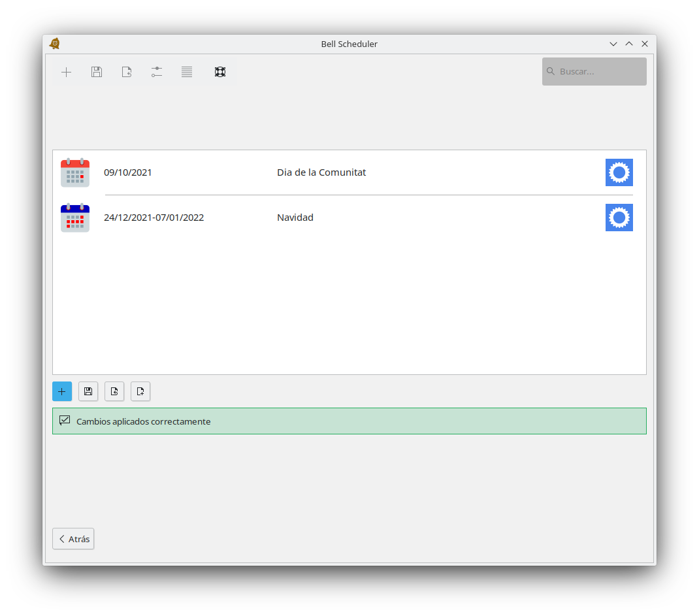Screen dimensions: 699x616
Task: Click the save button under the holiday list
Action: [x=88, y=391]
